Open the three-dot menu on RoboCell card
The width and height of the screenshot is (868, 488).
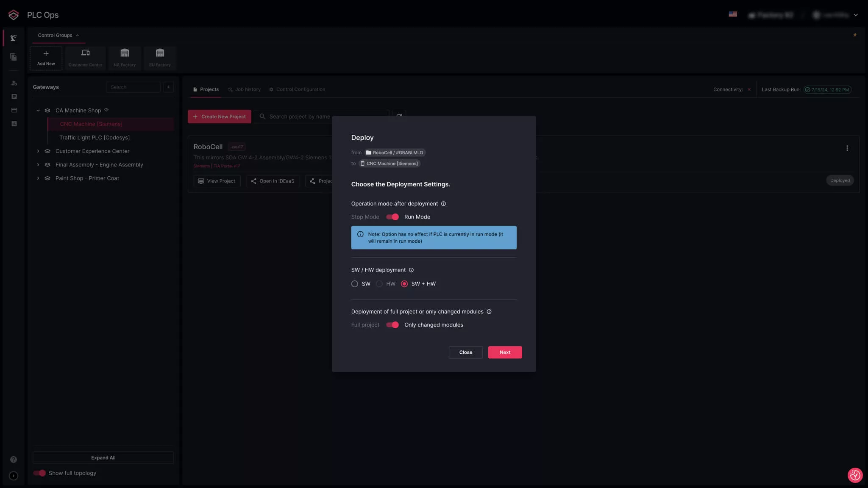coord(847,148)
